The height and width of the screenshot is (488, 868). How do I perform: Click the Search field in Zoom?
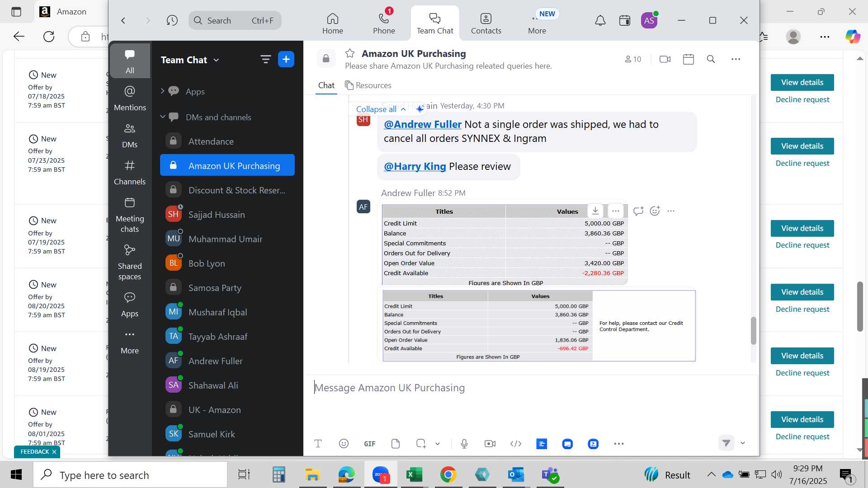235,20
